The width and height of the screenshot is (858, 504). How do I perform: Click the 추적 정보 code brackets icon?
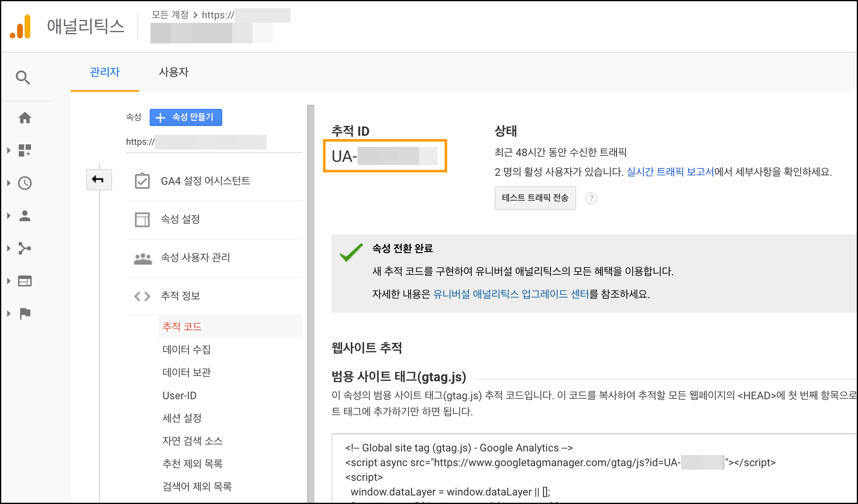tap(142, 296)
